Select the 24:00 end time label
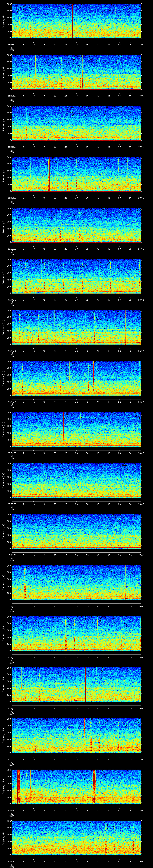This screenshot has height=868, width=153. tap(141, 402)
